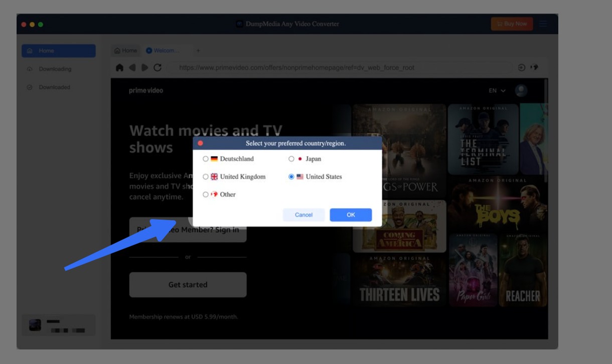Add a new tab with plus icon
Screen dimensions: 612x364
point(198,51)
